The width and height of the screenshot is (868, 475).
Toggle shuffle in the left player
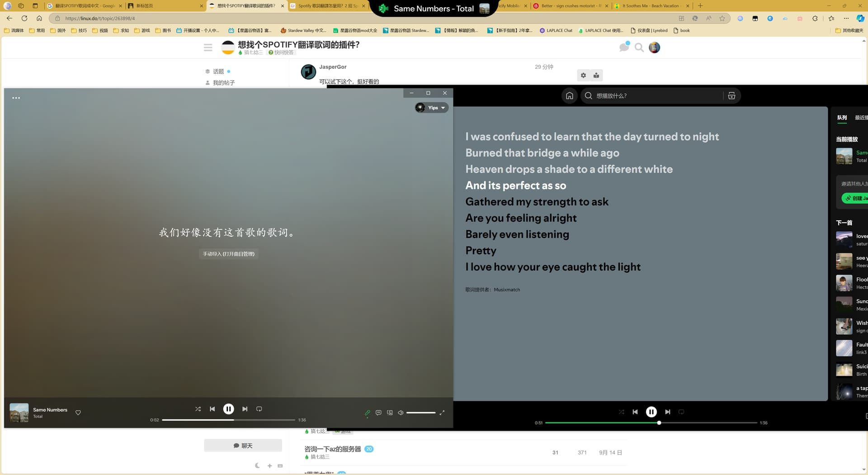(198, 409)
